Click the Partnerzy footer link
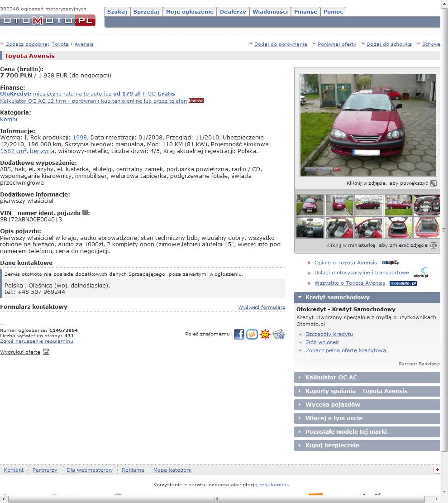448x503 pixels. tap(45, 470)
